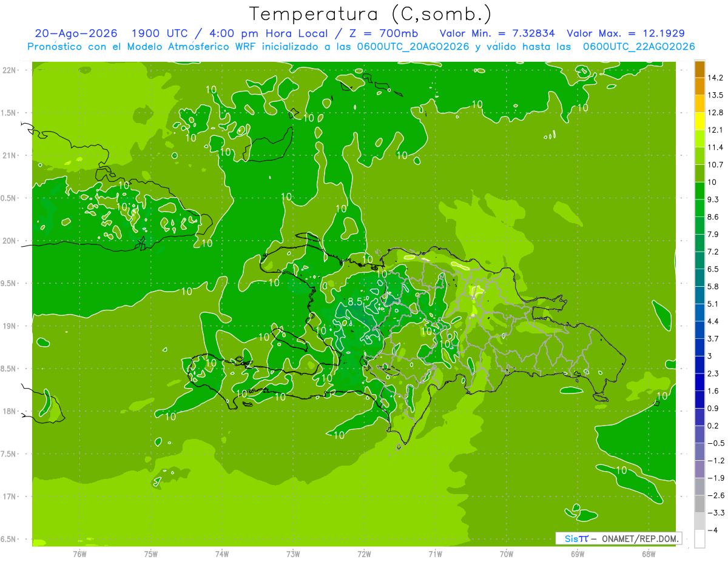
Task: Click the legend value '-3.3'
Action: [x=716, y=513]
